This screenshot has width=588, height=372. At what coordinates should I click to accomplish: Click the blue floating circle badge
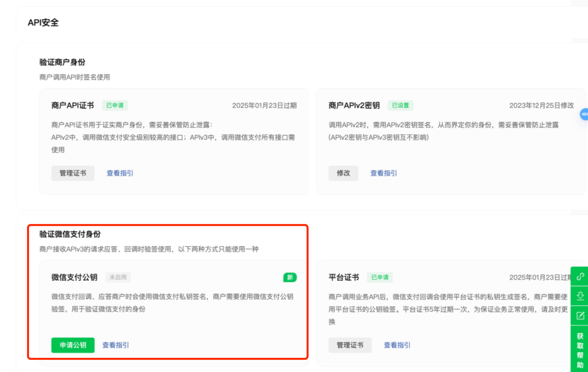(584, 114)
